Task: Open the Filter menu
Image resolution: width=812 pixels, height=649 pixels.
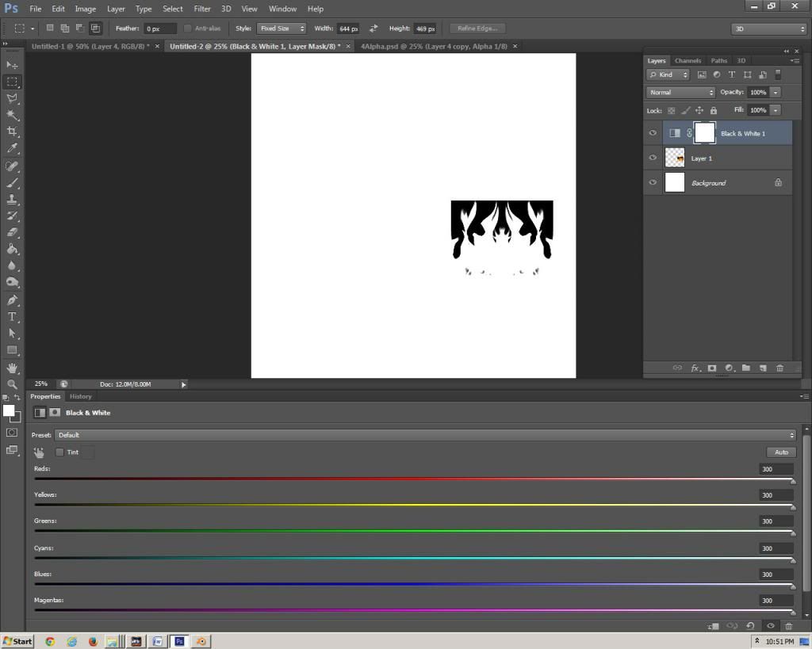Action: click(x=202, y=9)
